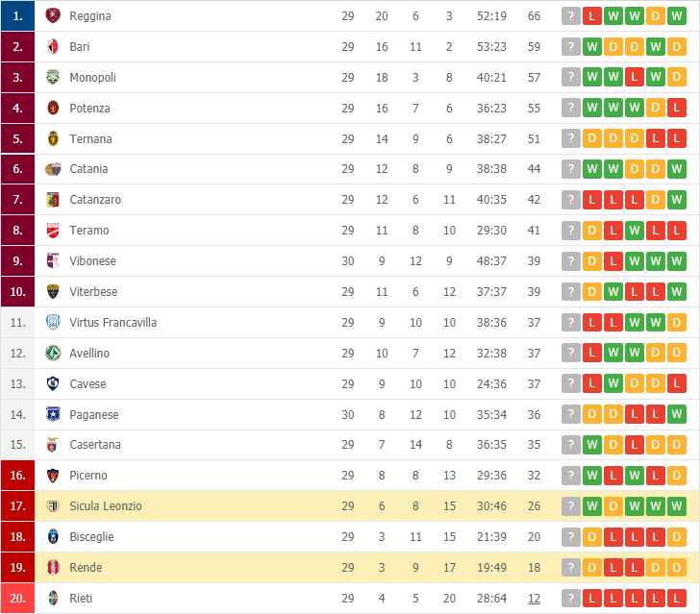Click the rank 1 position badge

[x=18, y=16]
